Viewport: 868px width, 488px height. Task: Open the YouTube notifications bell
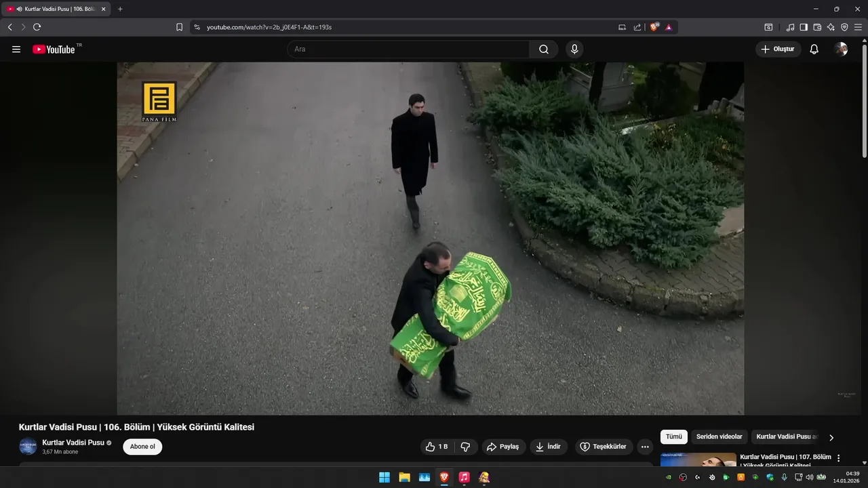tap(814, 49)
